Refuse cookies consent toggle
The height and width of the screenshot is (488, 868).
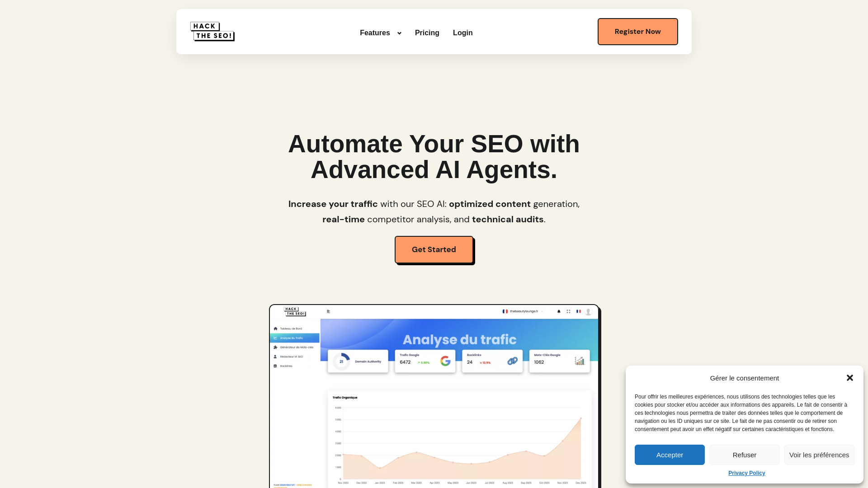745,455
